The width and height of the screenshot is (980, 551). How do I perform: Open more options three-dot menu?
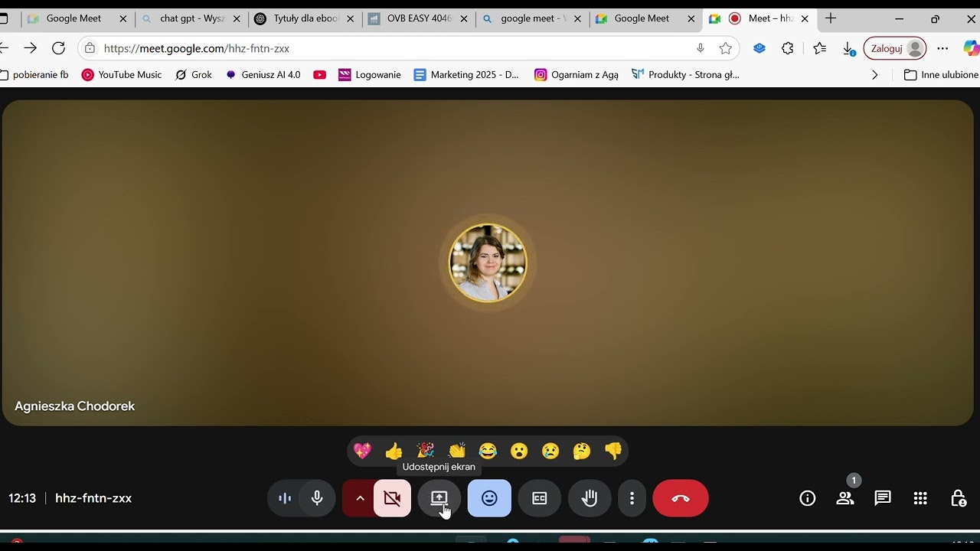[x=632, y=498]
